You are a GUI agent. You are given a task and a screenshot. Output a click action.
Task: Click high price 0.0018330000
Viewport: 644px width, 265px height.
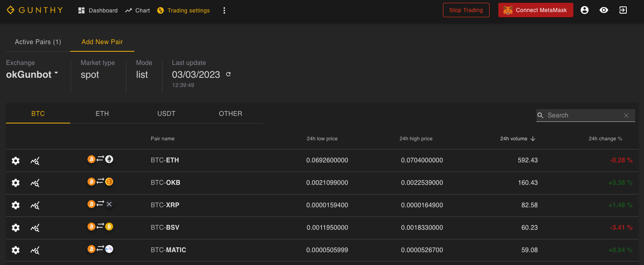(x=422, y=227)
